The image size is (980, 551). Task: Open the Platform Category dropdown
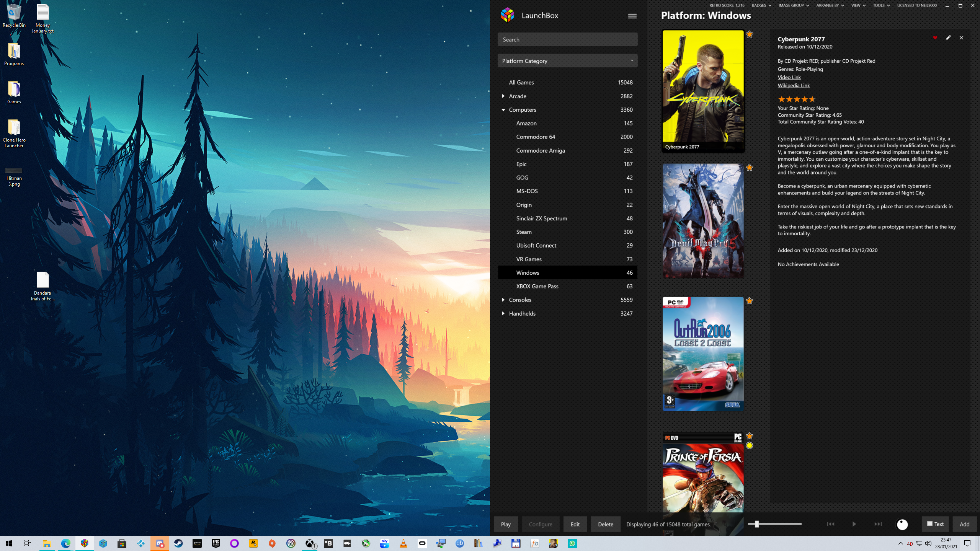(x=567, y=61)
